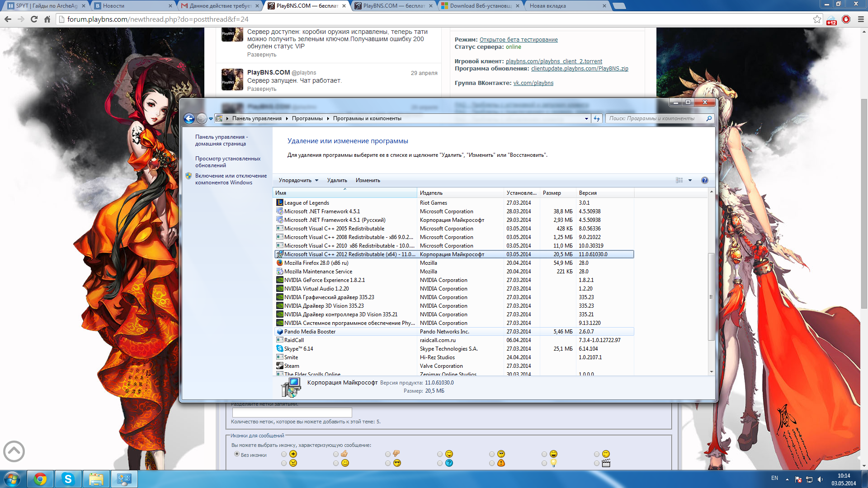Image resolution: width=868 pixels, height=488 pixels.
Task: Expand breadcrumb arrow after 'Панель управления'
Action: pos(287,118)
